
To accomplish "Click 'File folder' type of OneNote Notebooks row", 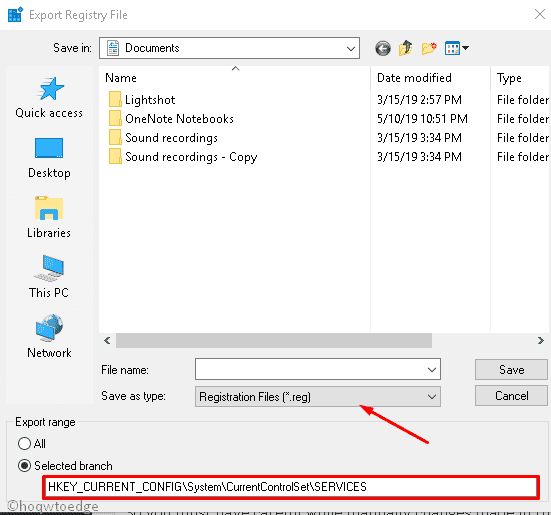I will coord(523,119).
